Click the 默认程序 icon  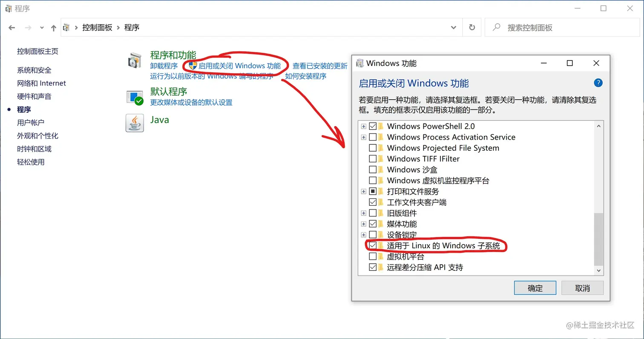135,97
